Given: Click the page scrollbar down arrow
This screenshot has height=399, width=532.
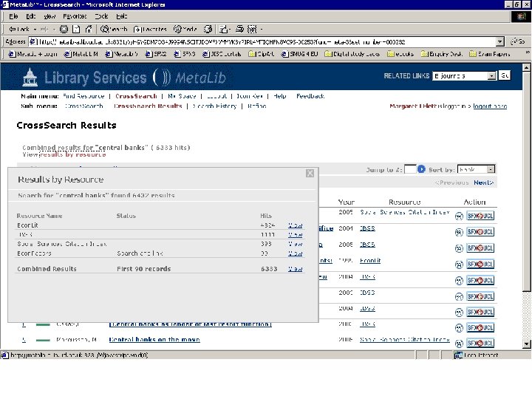Looking at the screenshot, I should 526,344.
